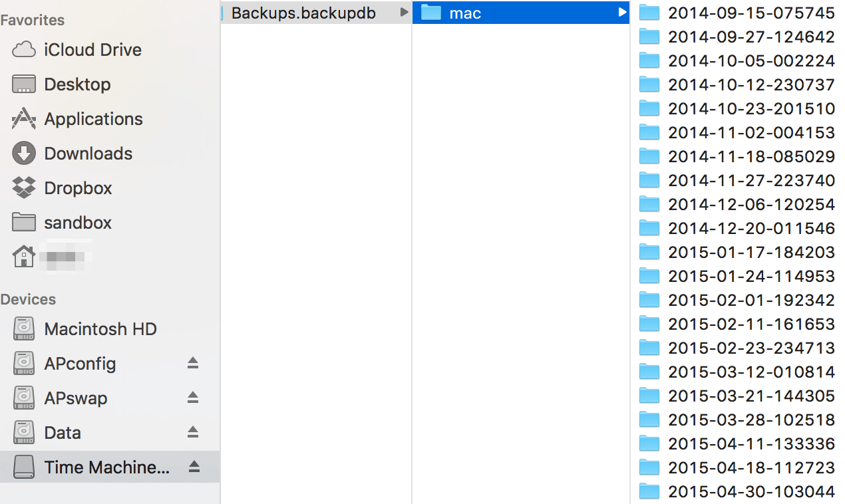Eject the Time Machine disk
Image resolution: width=845 pixels, height=504 pixels.
point(193,467)
